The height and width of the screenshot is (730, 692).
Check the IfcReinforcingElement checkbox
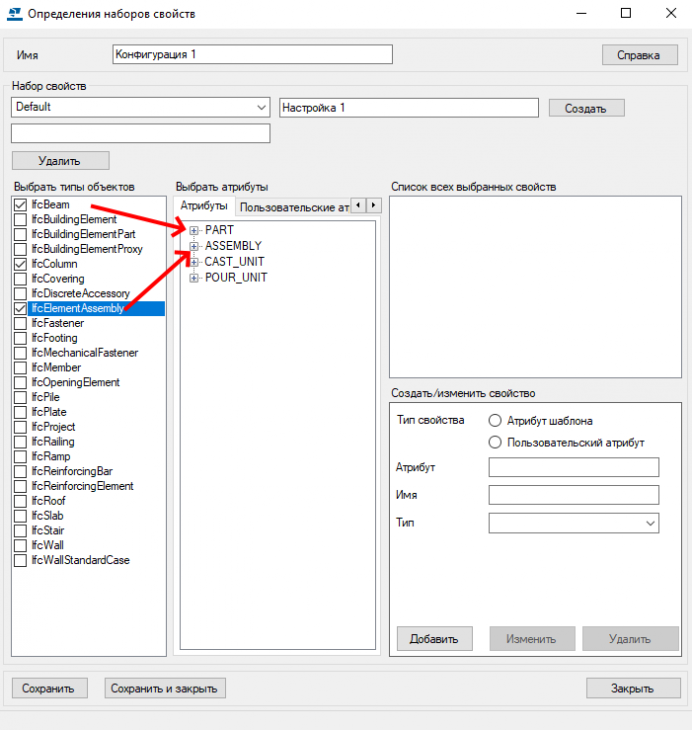20,486
